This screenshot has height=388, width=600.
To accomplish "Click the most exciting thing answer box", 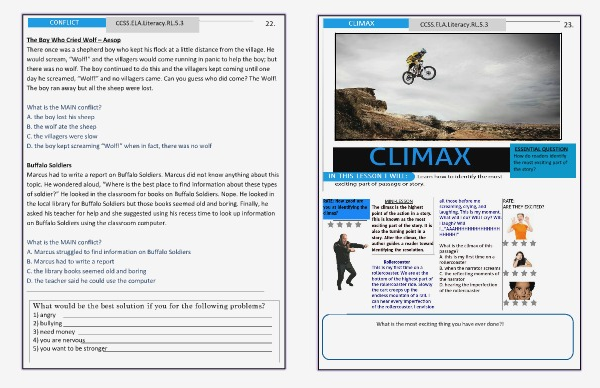I will [448, 337].
